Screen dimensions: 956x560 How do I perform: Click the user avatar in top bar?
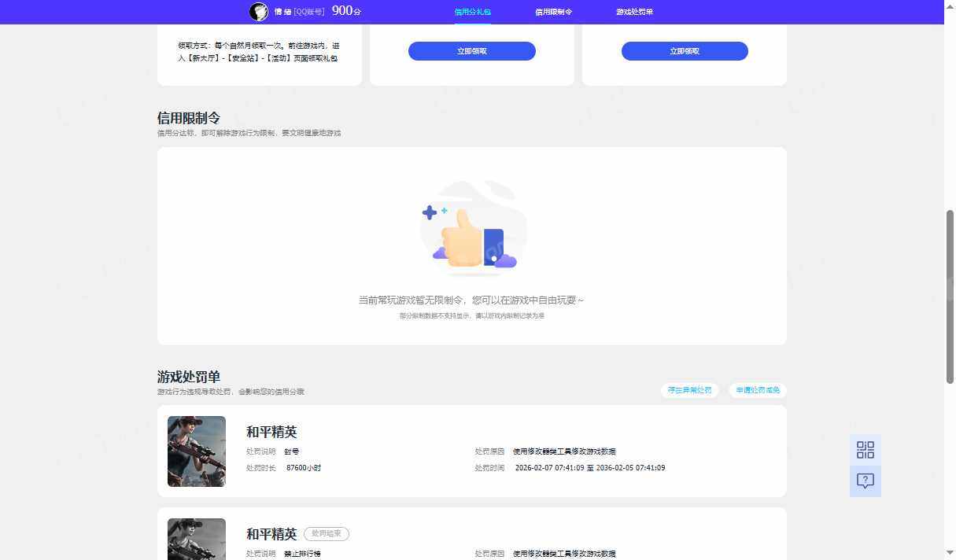point(259,11)
